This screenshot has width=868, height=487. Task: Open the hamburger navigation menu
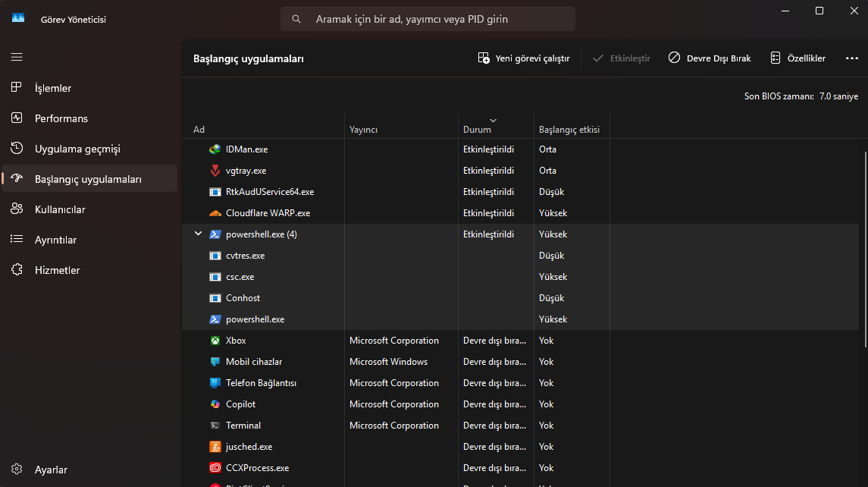(17, 57)
